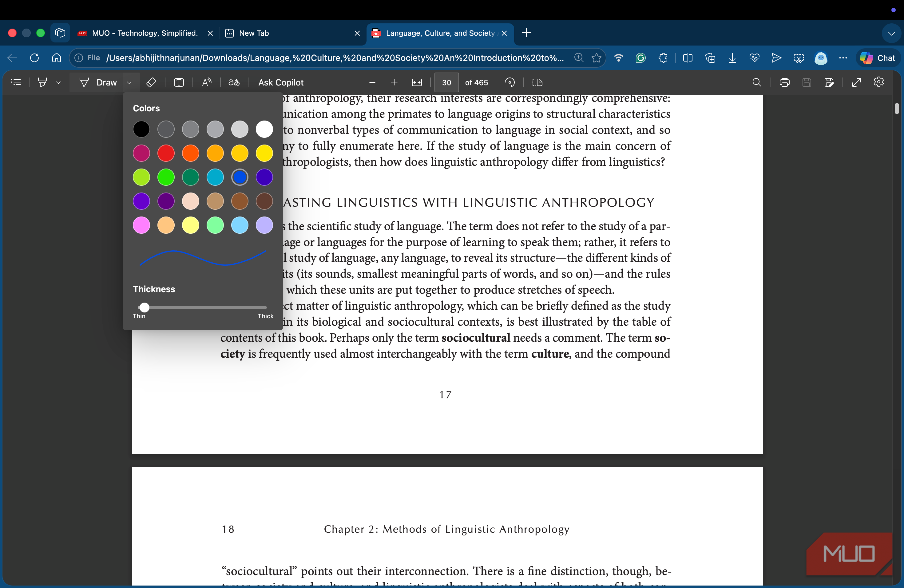Pick the black color swatch
Viewport: 904px width, 588px height.
click(x=141, y=129)
